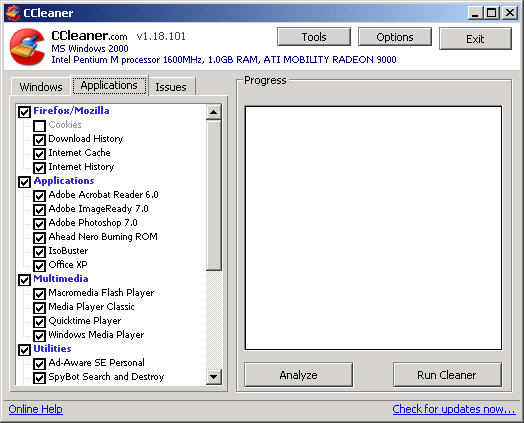This screenshot has height=423, width=524.
Task: Toggle the Multimedia group checkbox
Action: tap(24, 280)
